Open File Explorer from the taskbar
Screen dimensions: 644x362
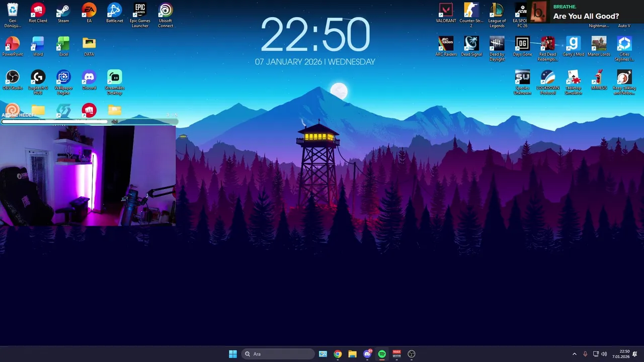point(352,354)
